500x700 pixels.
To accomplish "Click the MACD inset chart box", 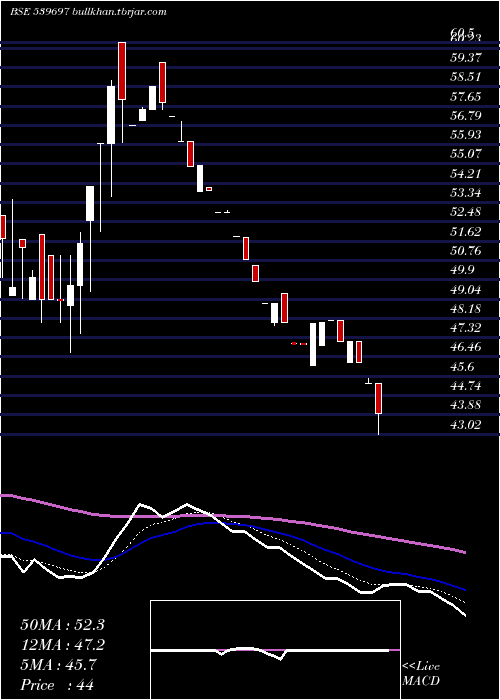I will (x=275, y=650).
